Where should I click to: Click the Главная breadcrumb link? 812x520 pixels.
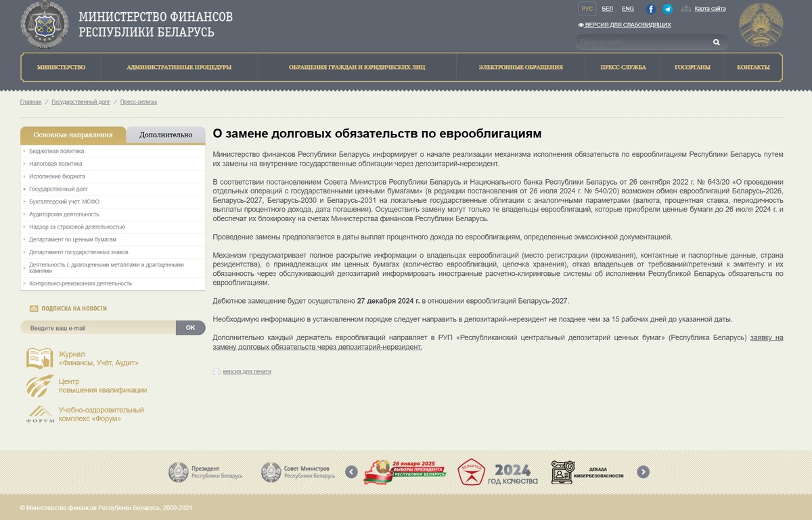[30, 102]
